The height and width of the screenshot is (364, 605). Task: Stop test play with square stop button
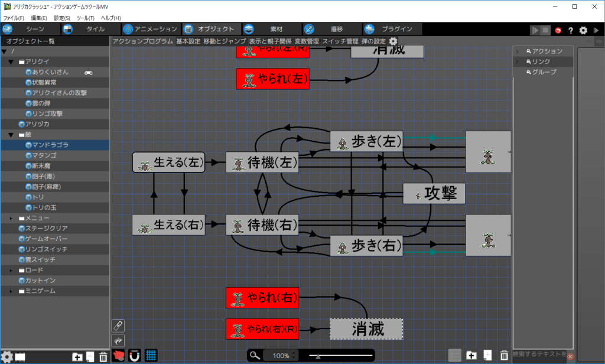[x=545, y=30]
